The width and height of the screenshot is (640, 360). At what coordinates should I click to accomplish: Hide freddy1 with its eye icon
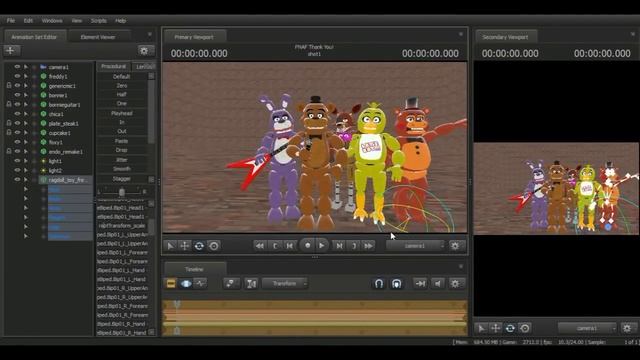tap(17, 76)
